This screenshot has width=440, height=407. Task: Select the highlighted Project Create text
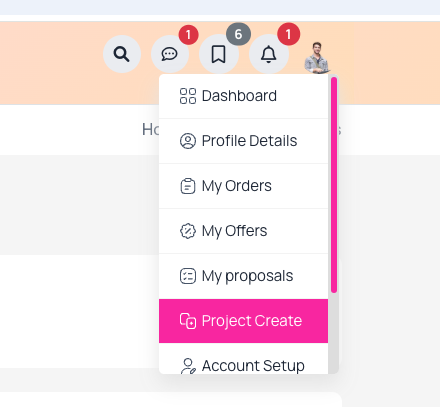pos(252,321)
